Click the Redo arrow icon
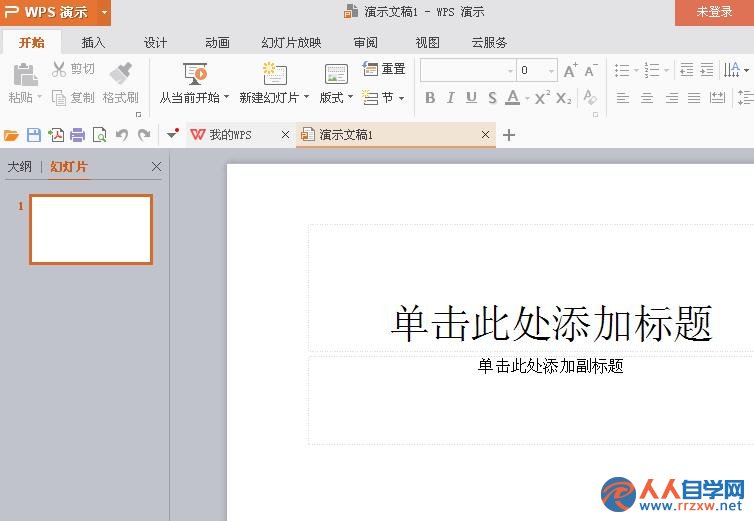 [x=144, y=135]
